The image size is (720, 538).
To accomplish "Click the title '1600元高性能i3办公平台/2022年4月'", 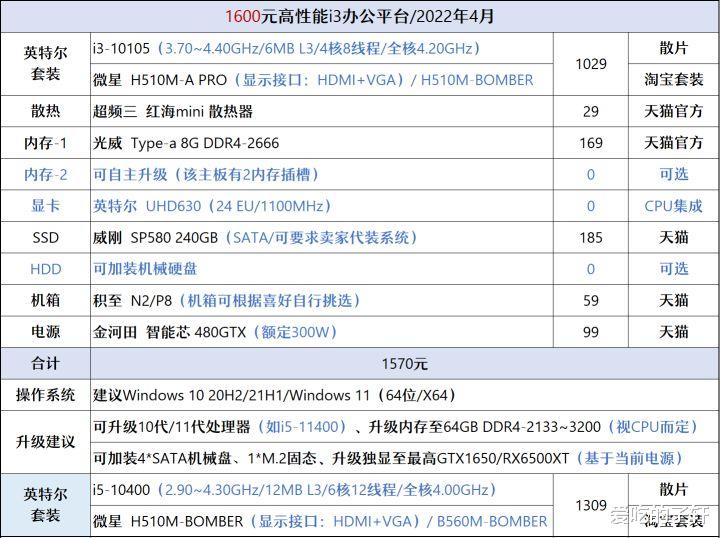I will pyautogui.click(x=359, y=17).
